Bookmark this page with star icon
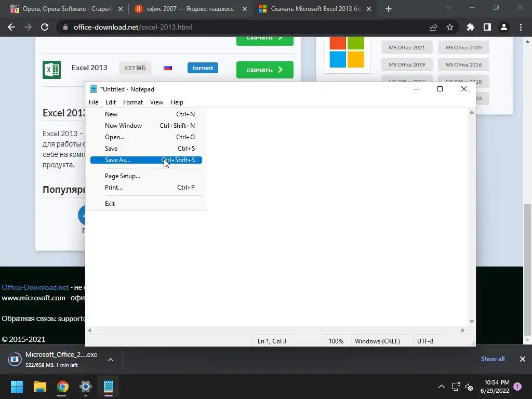 pyautogui.click(x=450, y=27)
